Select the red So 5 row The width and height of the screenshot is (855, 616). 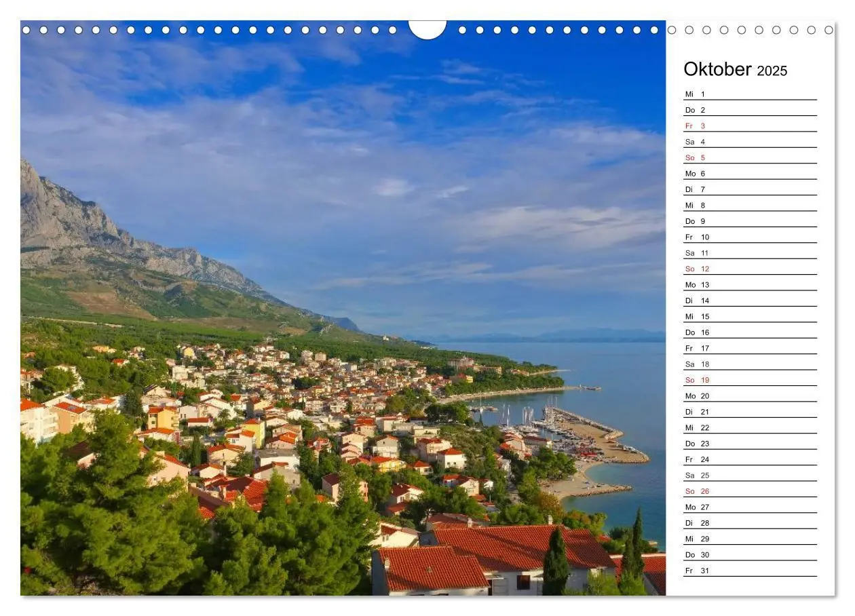(750, 157)
